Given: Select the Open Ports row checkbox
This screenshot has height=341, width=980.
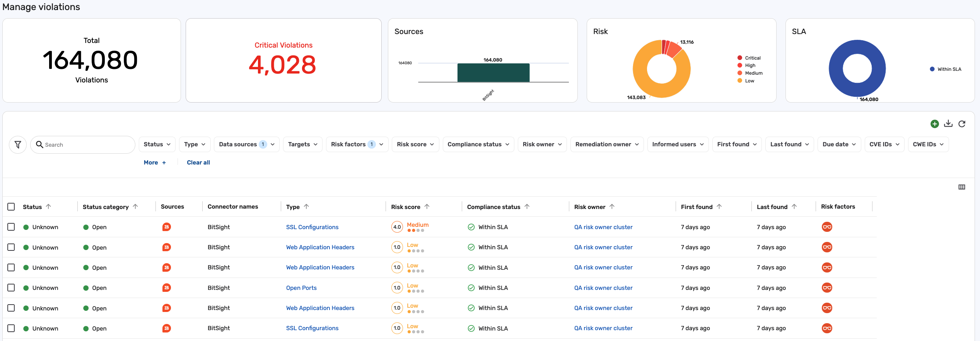Looking at the screenshot, I should tap(11, 288).
